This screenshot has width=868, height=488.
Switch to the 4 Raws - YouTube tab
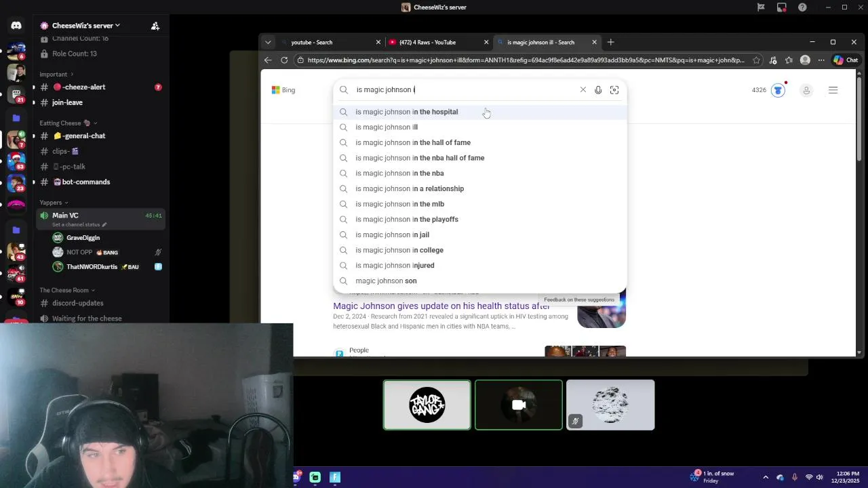pyautogui.click(x=439, y=42)
